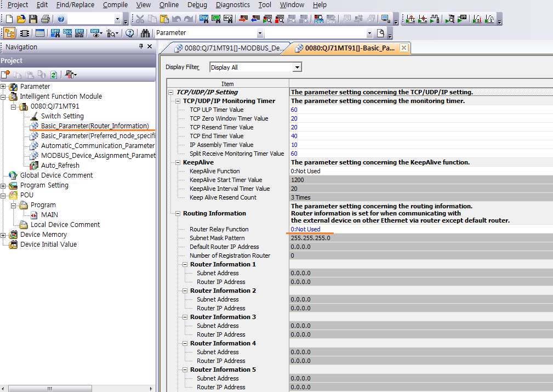
Task: Click the refresh icon in Project panel
Action: (54, 75)
